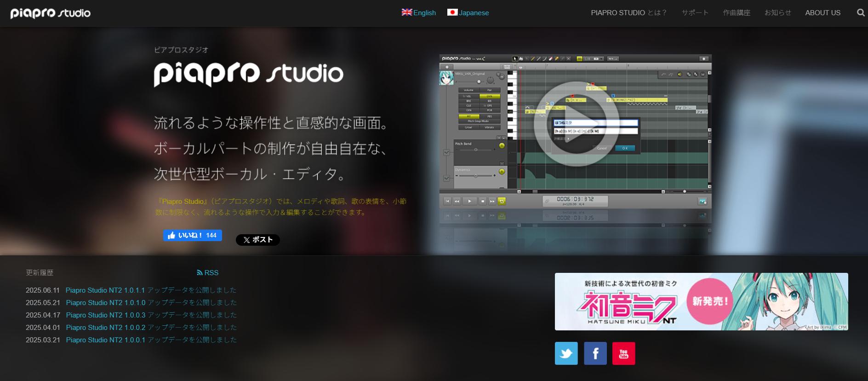This screenshot has width=868, height=381.
Task: Open the サポート menu item
Action: [x=695, y=13]
